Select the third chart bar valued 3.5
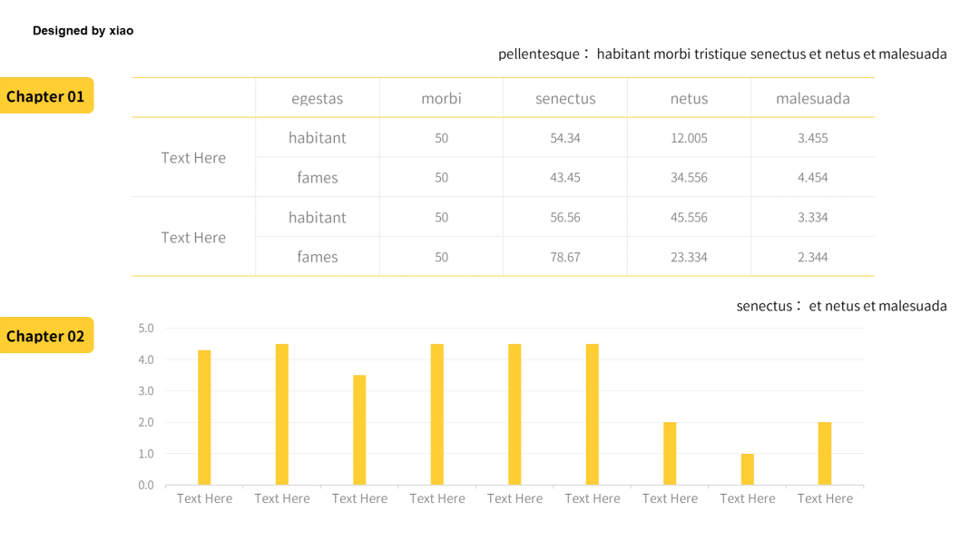Screen dimensions: 980x552 (359, 430)
